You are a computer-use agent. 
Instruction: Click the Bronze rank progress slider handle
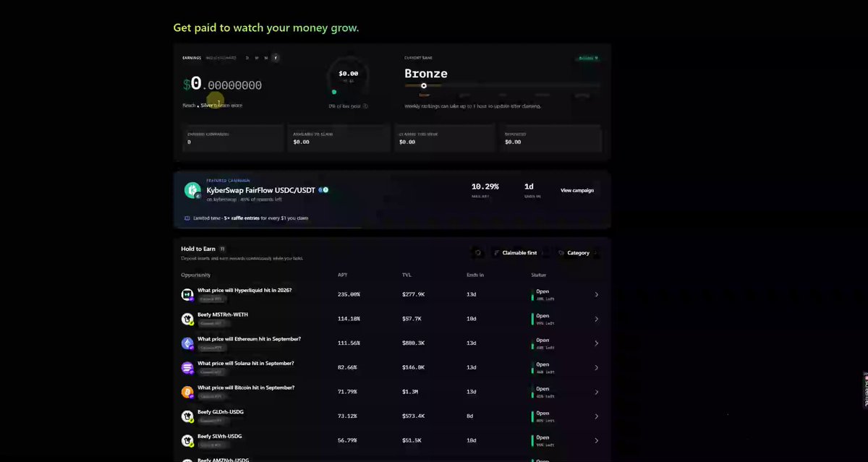[x=424, y=86]
